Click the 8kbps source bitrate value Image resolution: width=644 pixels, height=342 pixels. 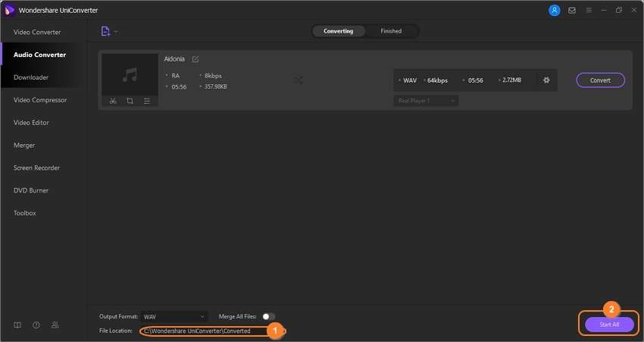pyautogui.click(x=213, y=76)
